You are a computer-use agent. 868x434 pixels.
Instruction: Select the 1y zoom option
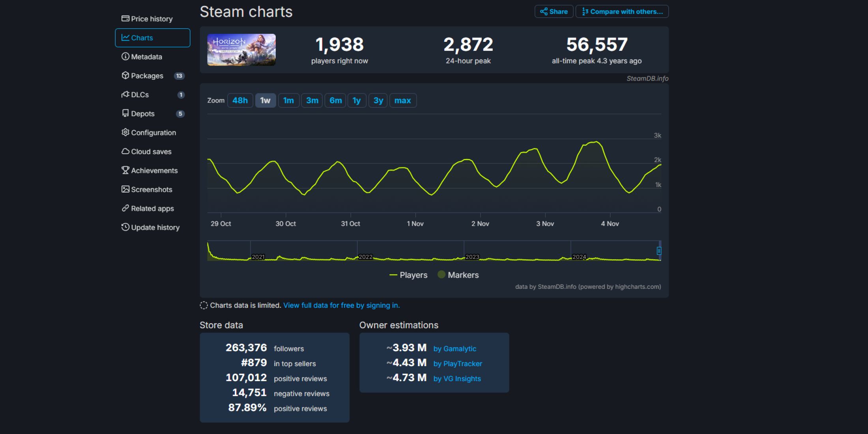click(357, 100)
